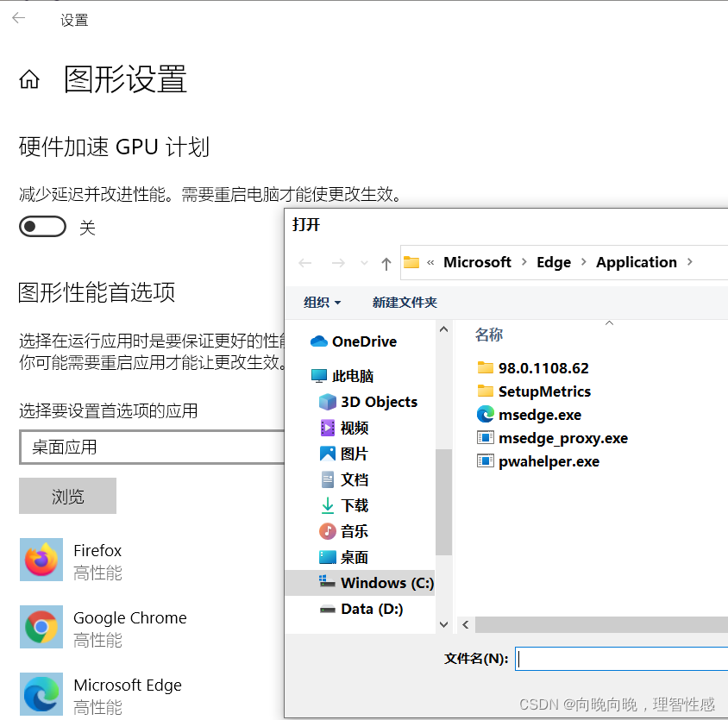
Task: Open 下载 downloads folder in navigation pane
Action: (344, 505)
